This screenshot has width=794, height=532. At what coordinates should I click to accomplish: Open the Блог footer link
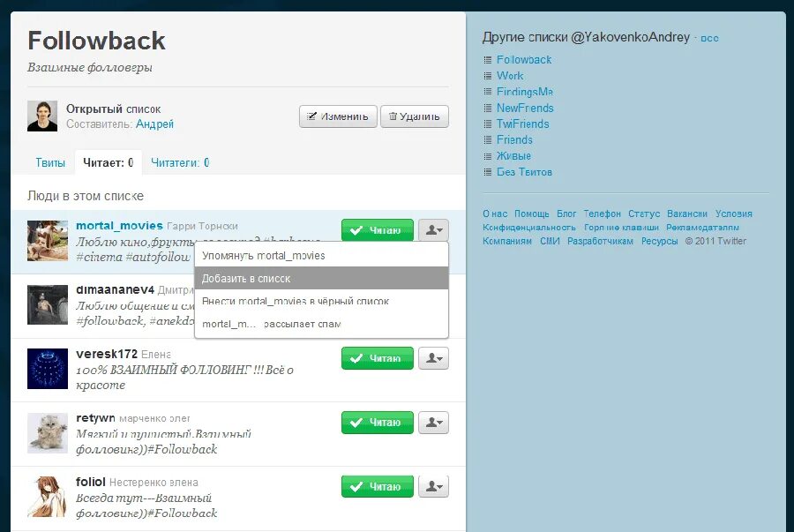coord(566,214)
